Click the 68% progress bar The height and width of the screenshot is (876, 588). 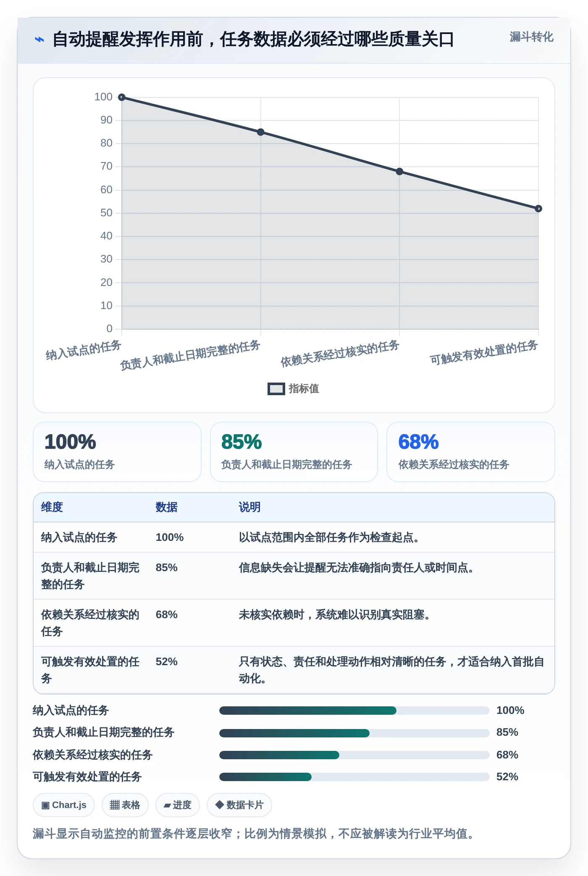[x=354, y=755]
